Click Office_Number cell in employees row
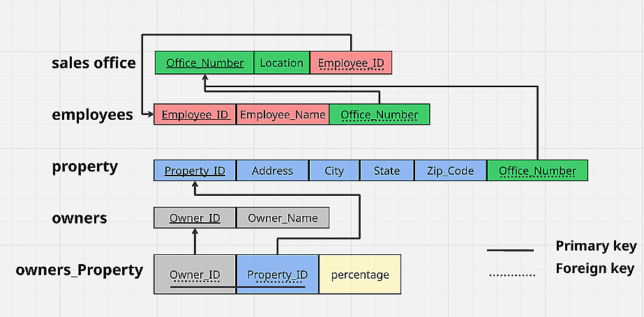 [x=379, y=114]
